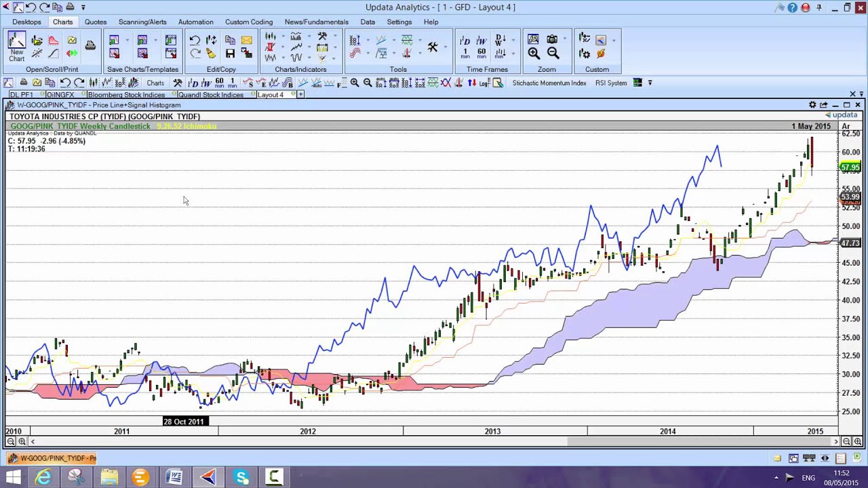Select the Daily (D) time frame in ribbon
868x488 pixels.
pos(465,40)
